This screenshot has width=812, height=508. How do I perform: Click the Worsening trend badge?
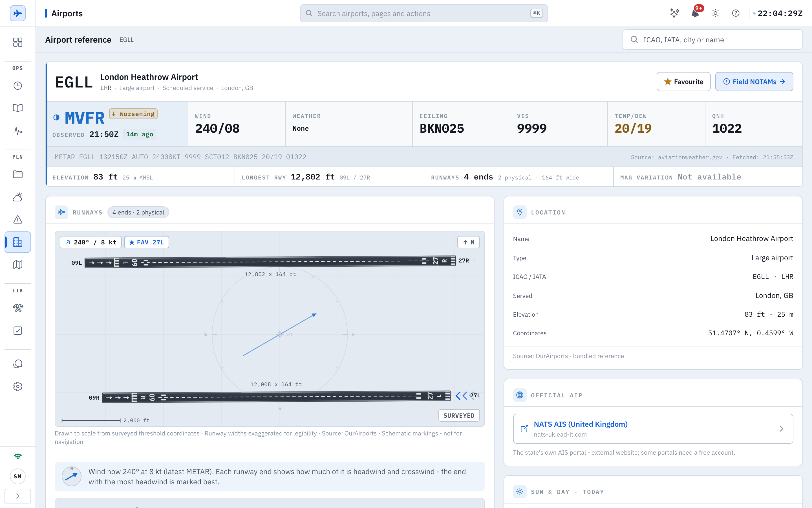(133, 114)
